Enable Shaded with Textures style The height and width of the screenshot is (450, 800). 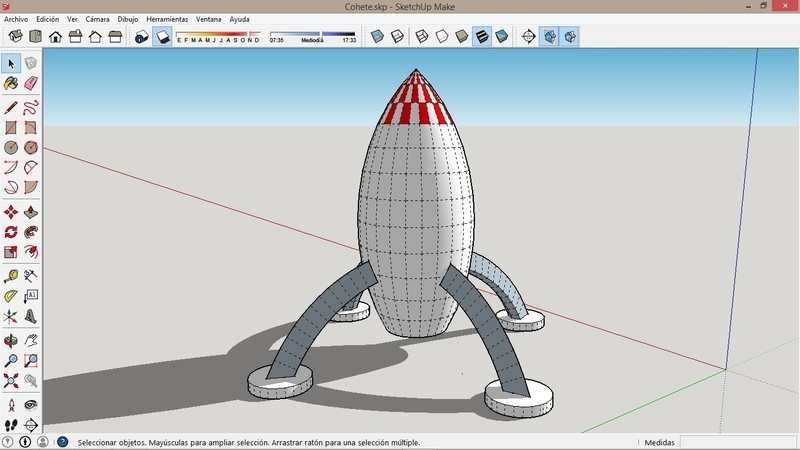pos(481,37)
